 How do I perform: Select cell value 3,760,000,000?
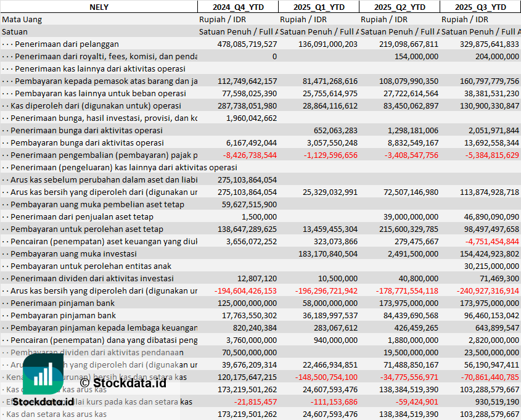[252, 339]
